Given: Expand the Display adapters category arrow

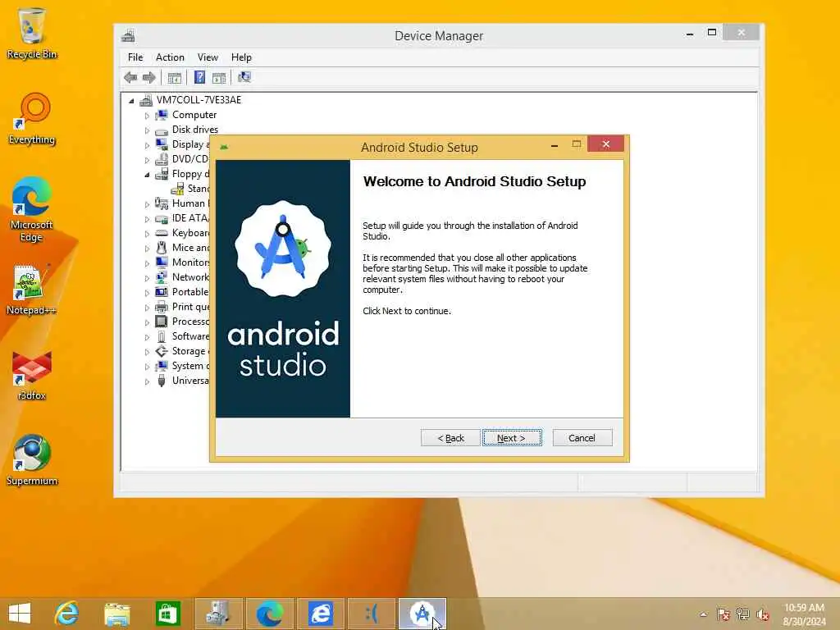Looking at the screenshot, I should (x=147, y=144).
